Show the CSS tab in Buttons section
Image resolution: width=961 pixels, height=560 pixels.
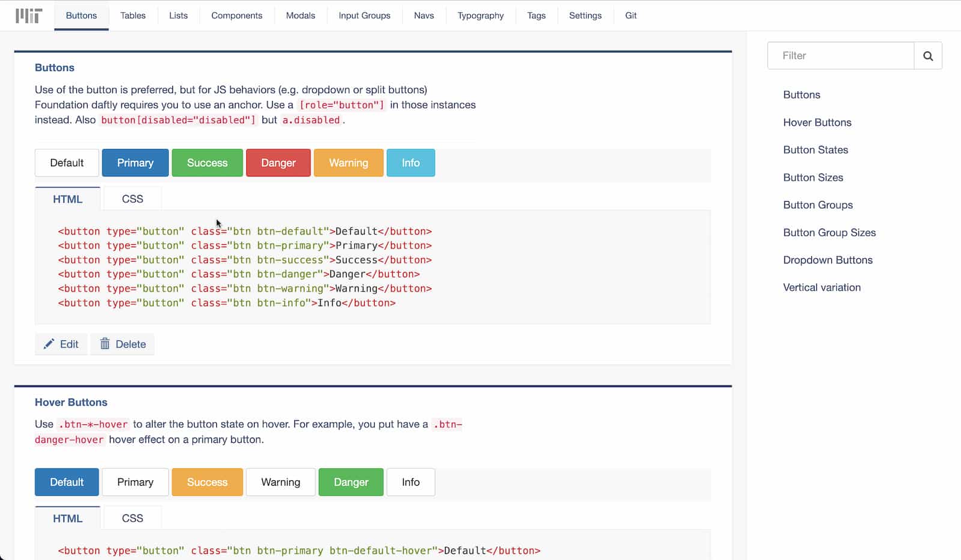[x=132, y=199]
